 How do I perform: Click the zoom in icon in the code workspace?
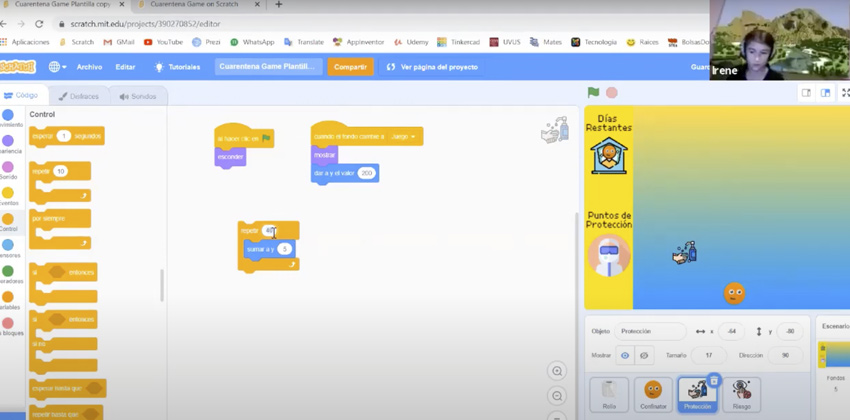(557, 371)
